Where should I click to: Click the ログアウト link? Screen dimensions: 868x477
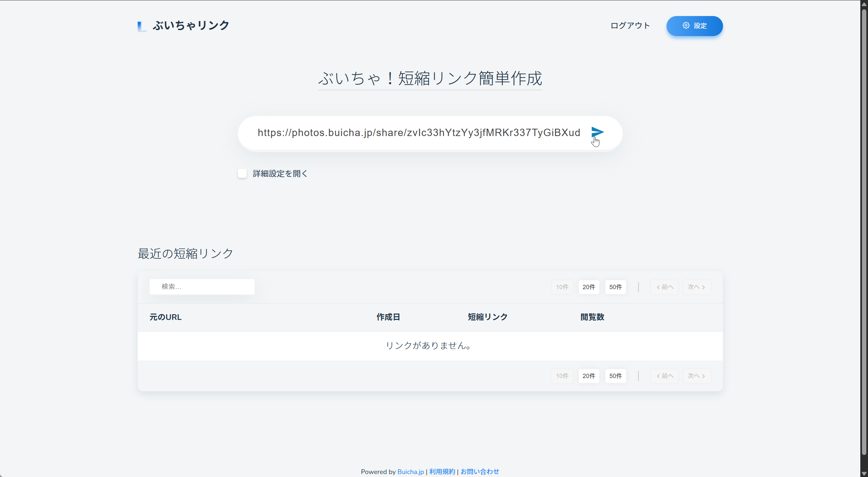(630, 26)
